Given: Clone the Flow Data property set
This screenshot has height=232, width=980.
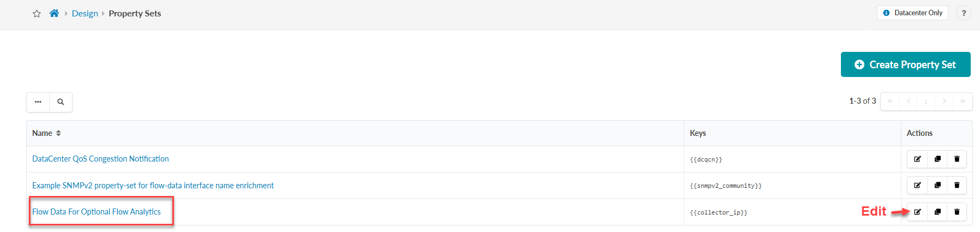Looking at the screenshot, I should click(937, 212).
